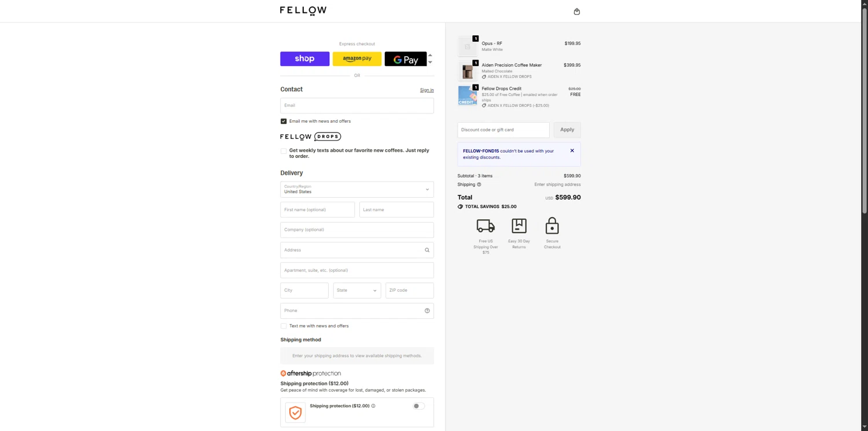Dismiss the FELLOW-FOND15 discount error message
The height and width of the screenshot is (431, 868).
point(572,151)
